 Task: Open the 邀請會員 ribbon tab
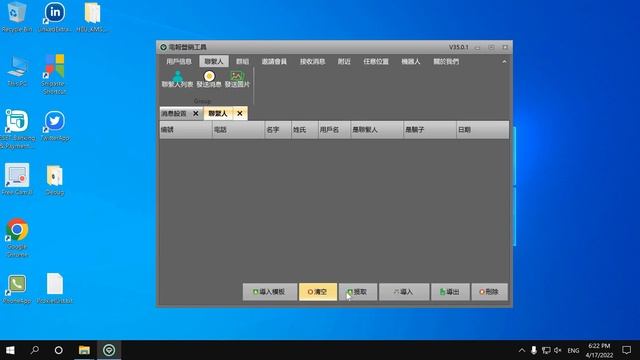tap(274, 62)
